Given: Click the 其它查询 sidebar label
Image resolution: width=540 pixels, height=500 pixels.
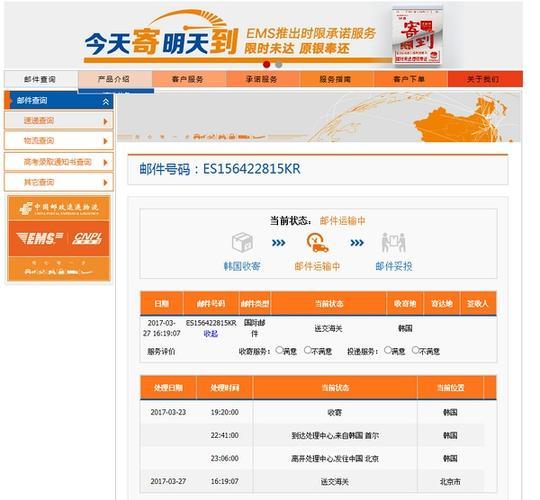Looking at the screenshot, I should (39, 182).
